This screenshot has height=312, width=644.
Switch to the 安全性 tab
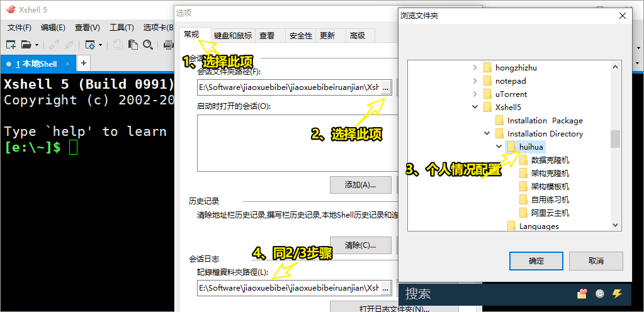click(301, 36)
